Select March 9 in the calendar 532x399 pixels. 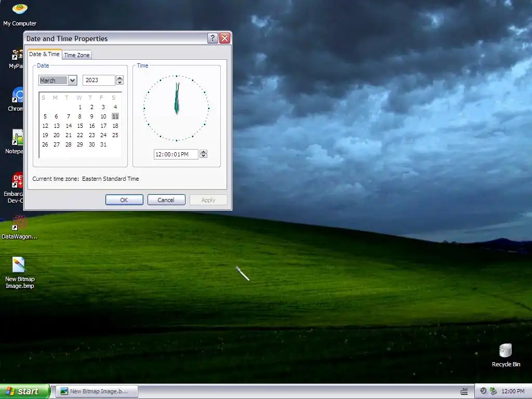[x=92, y=116]
